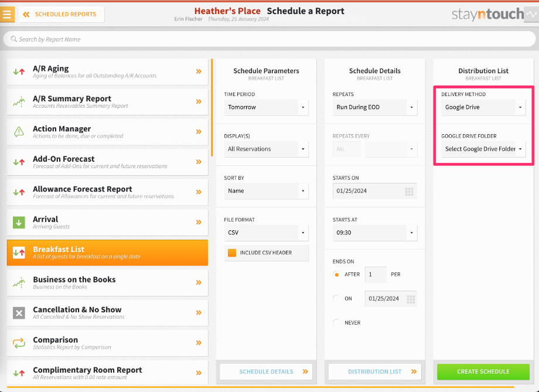
Task: Click the Business on the Books chart icon
Action: [x=19, y=282]
